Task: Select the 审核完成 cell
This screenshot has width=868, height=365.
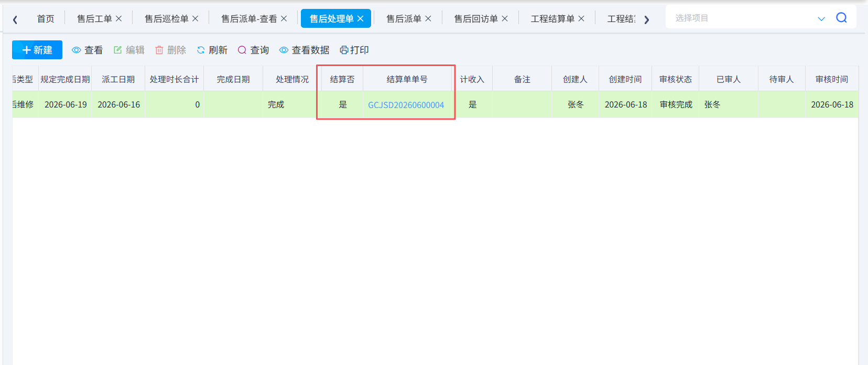Action: coord(676,104)
